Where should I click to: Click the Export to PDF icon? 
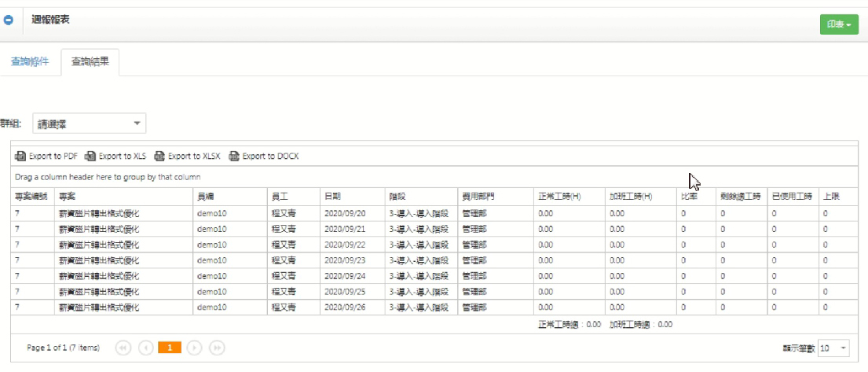[x=20, y=157]
